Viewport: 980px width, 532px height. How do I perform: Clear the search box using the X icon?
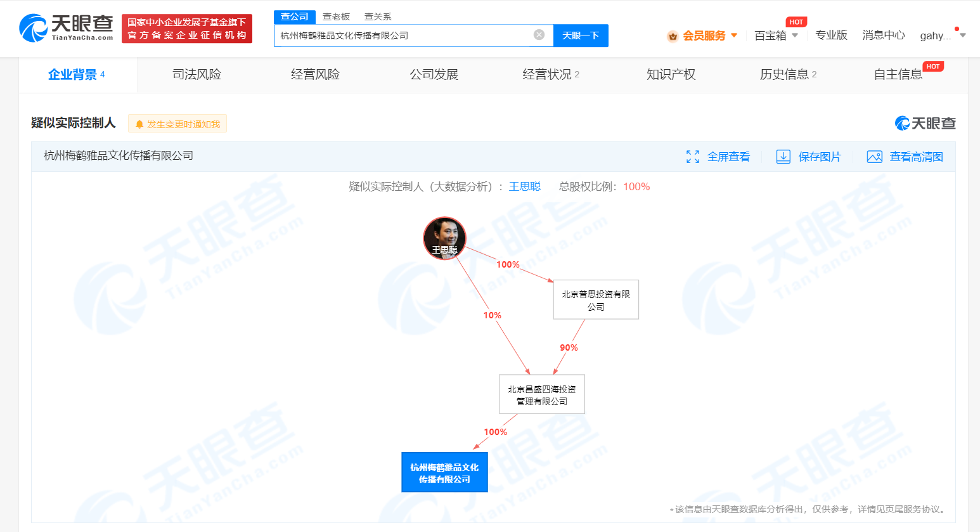pos(538,35)
